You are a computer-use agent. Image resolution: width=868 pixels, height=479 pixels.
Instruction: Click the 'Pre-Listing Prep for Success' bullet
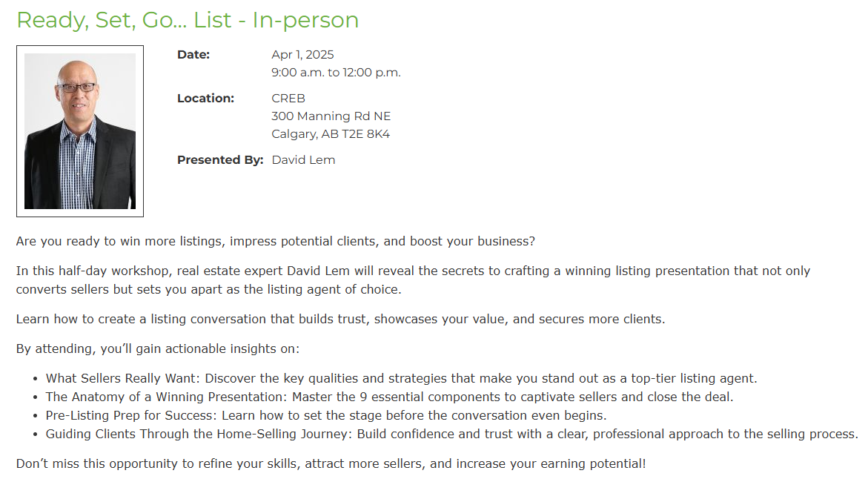[326, 415]
